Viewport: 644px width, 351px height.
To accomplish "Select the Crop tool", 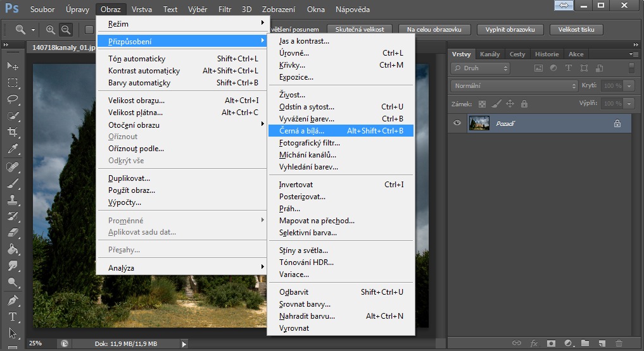I will (x=12, y=132).
